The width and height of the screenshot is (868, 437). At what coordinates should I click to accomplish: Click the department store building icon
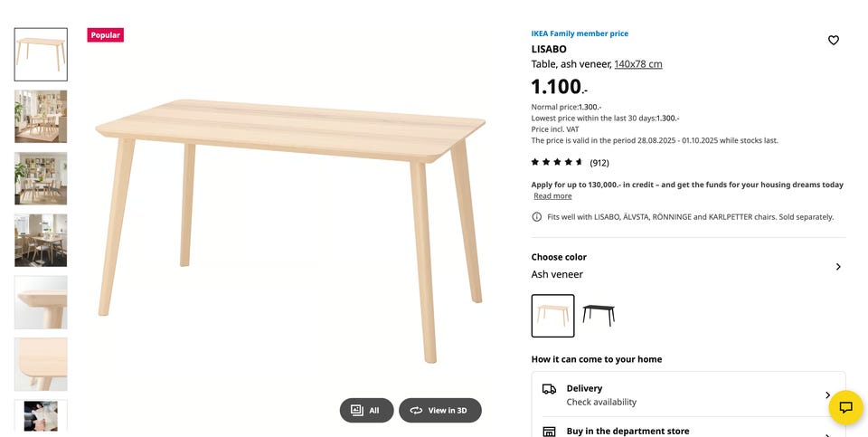(549, 432)
